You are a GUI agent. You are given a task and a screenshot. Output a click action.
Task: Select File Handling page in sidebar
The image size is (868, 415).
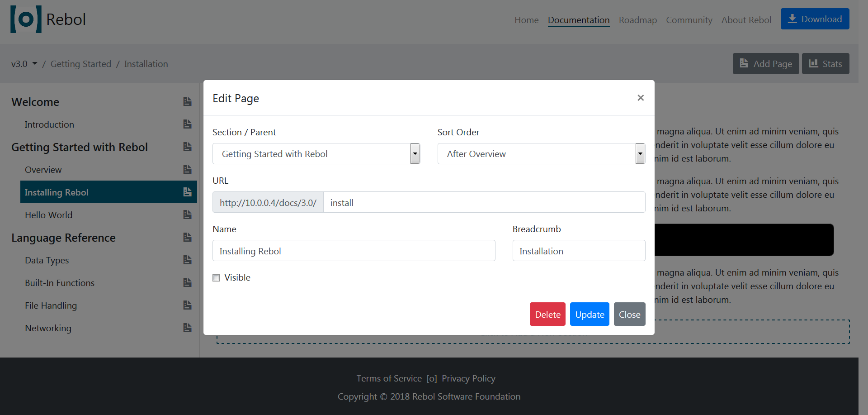tap(51, 305)
